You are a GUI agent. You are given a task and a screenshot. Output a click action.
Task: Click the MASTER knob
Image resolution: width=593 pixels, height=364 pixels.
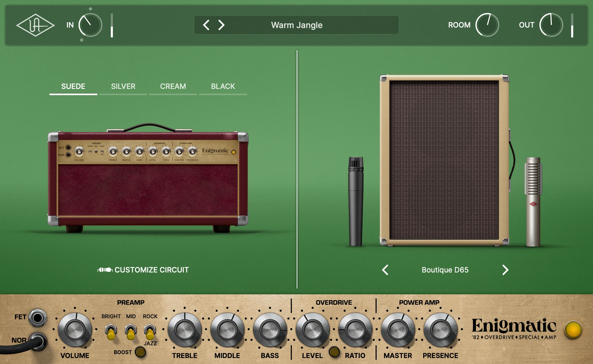point(398,330)
